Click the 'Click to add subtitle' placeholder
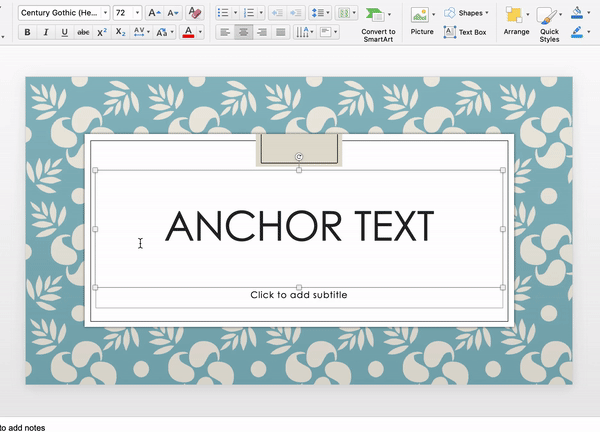600x432 pixels. pos(299,295)
